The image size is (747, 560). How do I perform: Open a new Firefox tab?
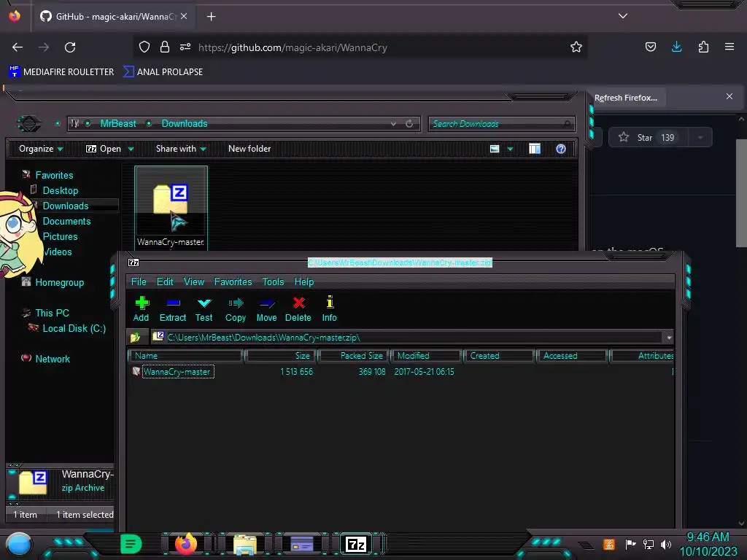tap(211, 17)
